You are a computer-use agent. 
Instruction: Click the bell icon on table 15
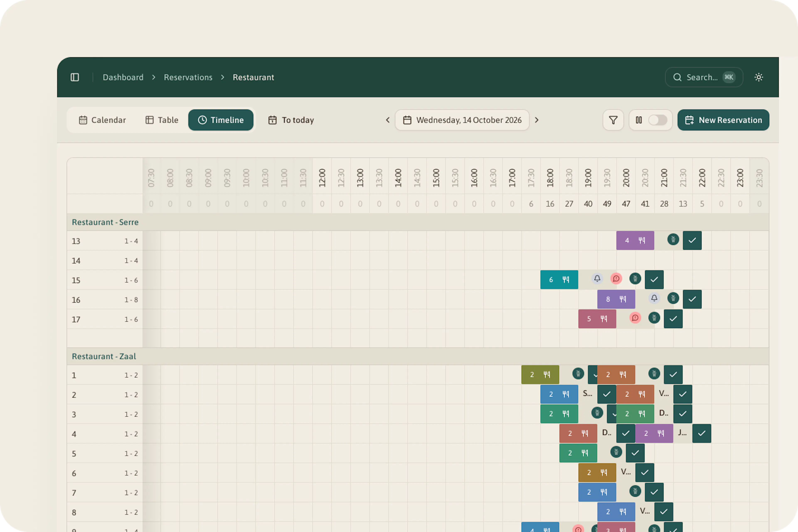[x=597, y=278]
